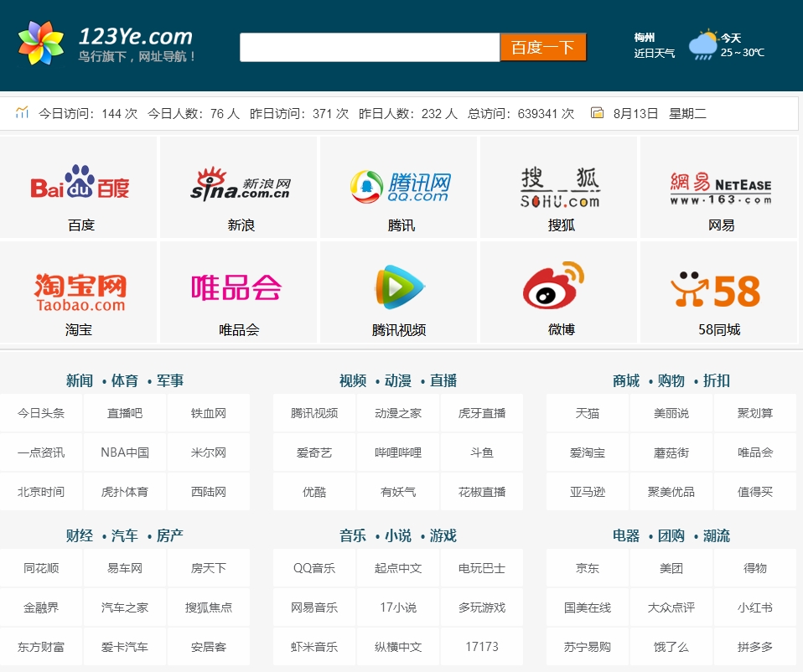Click the 58同城 logo tile
Viewport: 803px width, 672px height.
point(717,290)
